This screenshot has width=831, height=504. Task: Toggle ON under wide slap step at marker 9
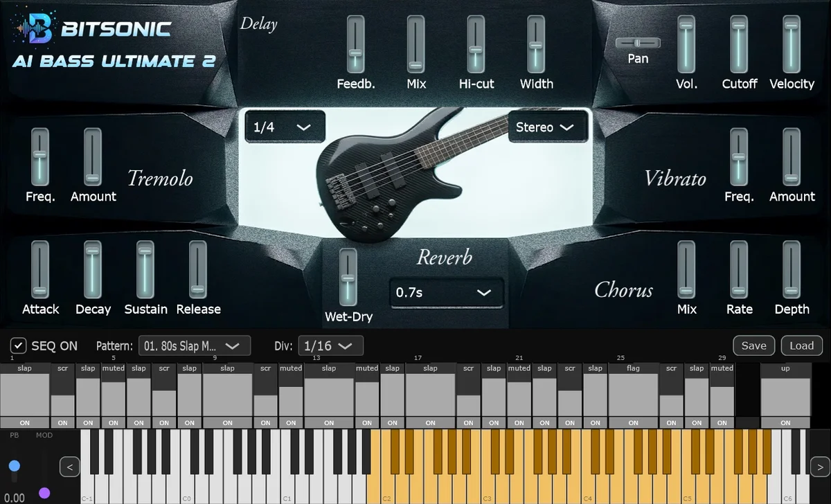tap(227, 422)
